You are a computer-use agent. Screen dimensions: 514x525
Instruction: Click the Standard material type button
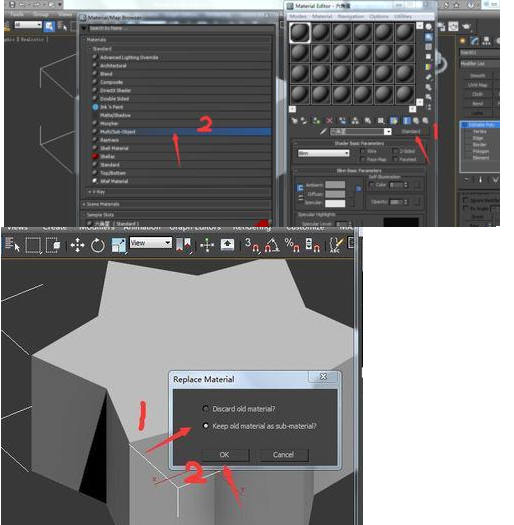[411, 132]
